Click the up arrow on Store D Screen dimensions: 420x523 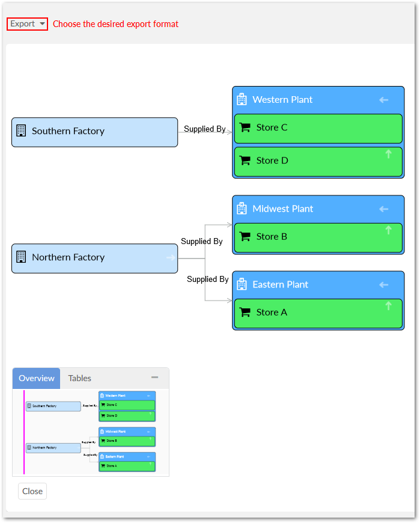[388, 154]
